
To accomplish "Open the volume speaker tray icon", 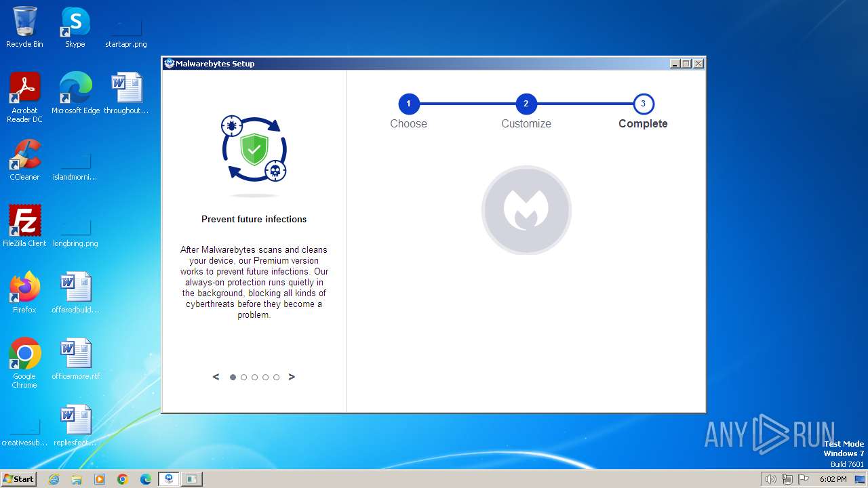I will 770,479.
